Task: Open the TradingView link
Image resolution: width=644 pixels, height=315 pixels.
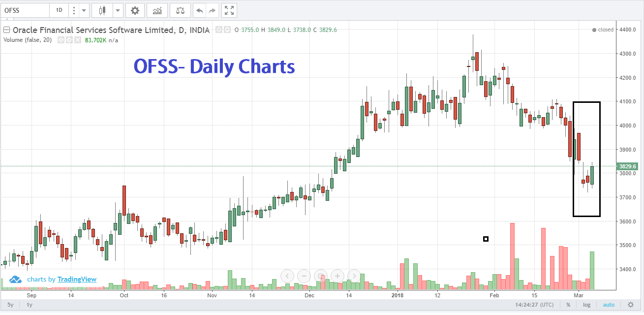Action: 77,279
